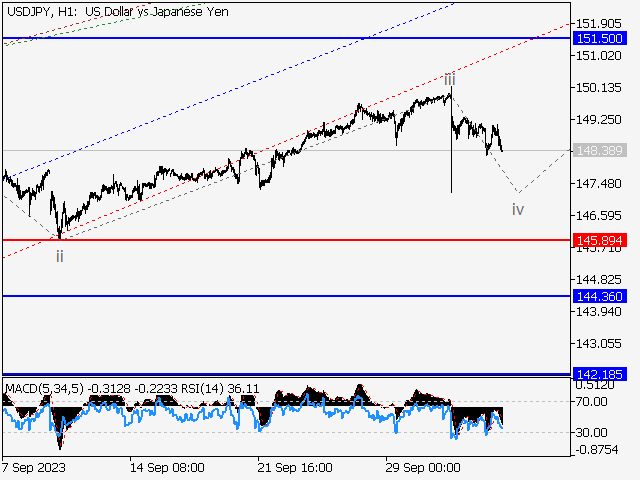The width and height of the screenshot is (640, 480).
Task: Click the MACD(5,34,5) indicator label
Action: (44, 389)
